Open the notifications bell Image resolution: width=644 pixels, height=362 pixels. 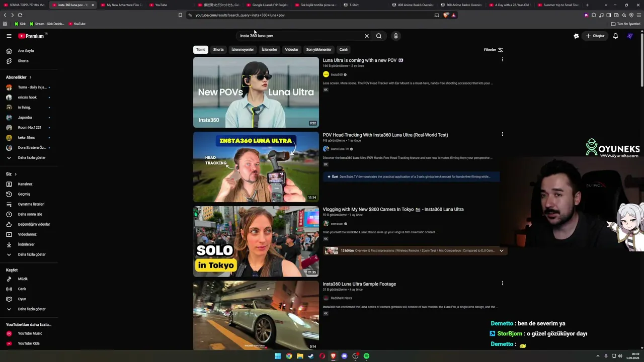(615, 36)
